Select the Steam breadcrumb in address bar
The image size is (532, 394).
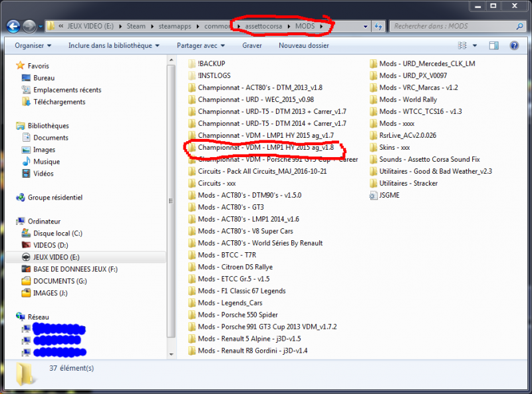[x=136, y=26]
